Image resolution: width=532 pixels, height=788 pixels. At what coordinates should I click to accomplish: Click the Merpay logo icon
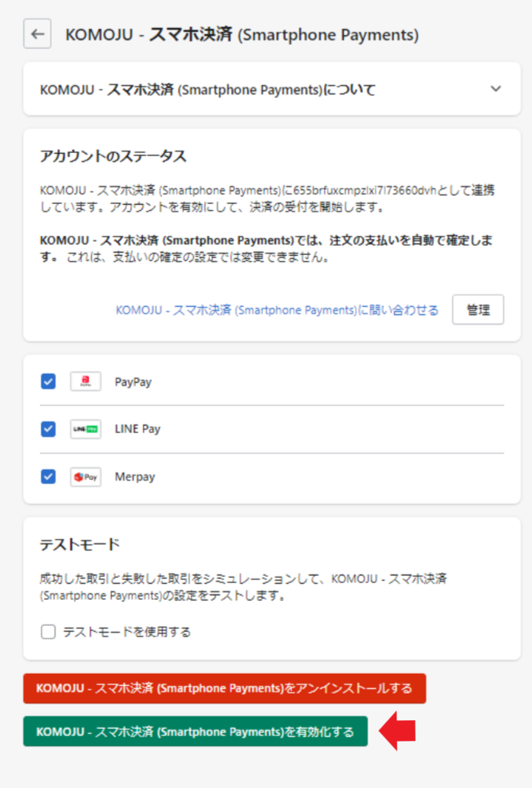point(85,477)
